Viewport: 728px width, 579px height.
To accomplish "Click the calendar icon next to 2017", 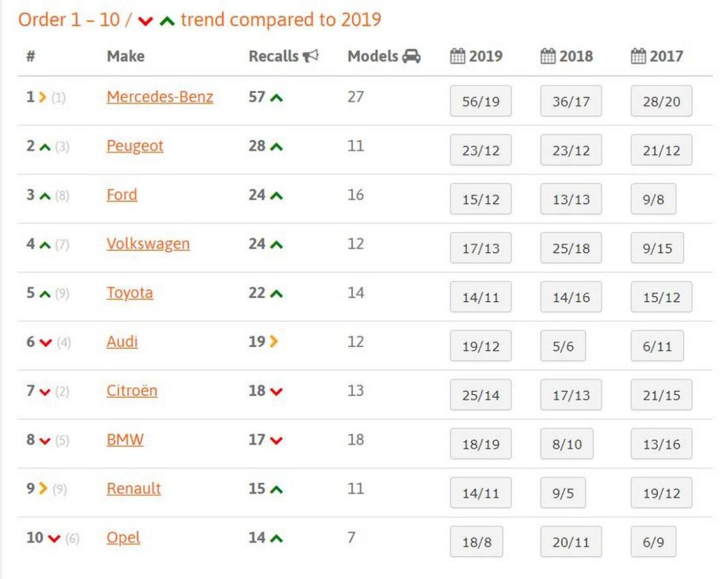I will [x=639, y=57].
